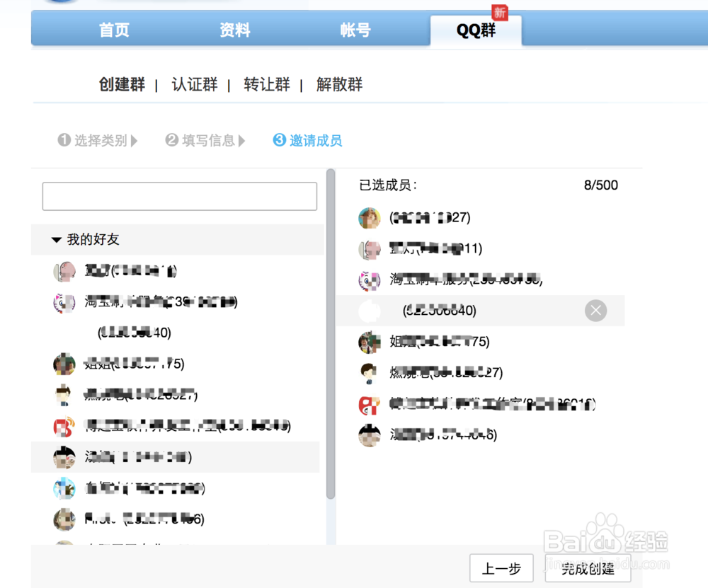708x588 pixels.
Task: Click black hat avatar in selected members
Action: 370,435
